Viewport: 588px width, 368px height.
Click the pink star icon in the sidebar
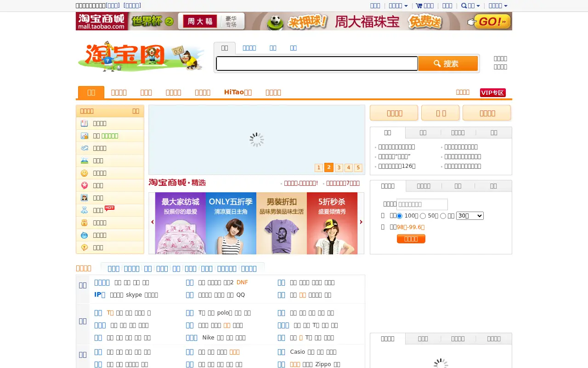(84, 185)
